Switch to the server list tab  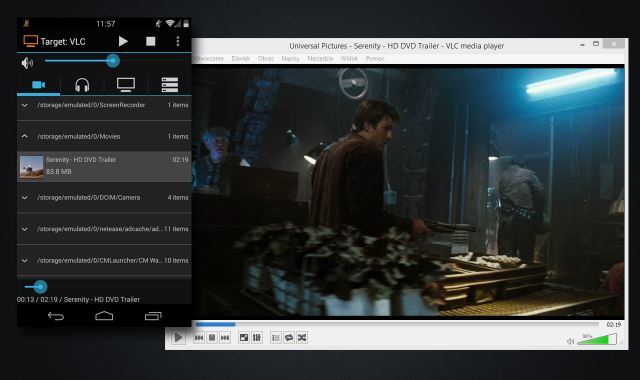click(x=170, y=84)
